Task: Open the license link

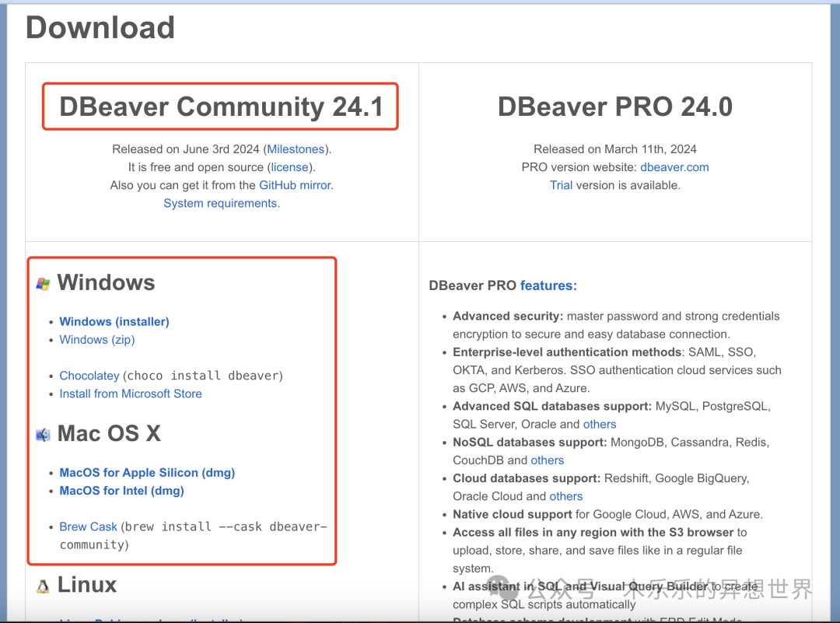Action: point(289,167)
